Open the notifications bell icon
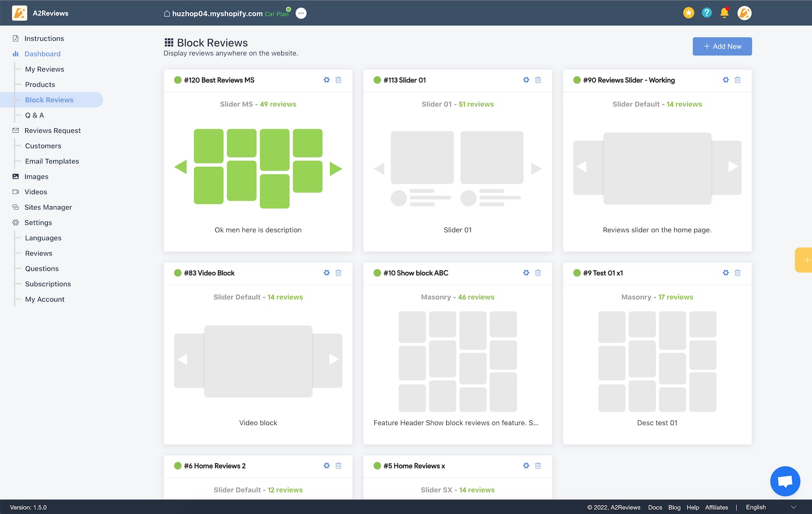Screen dimensions: 812x514 point(724,13)
